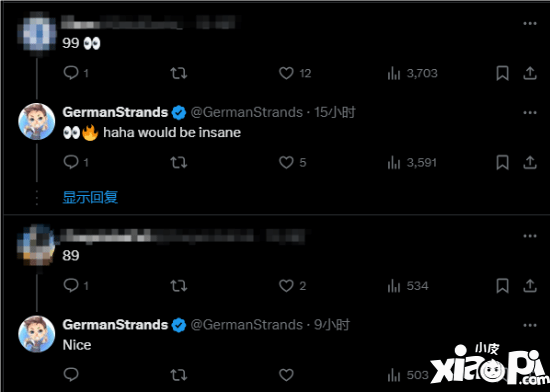Viewport: 550px width, 392px height.
Task: Like the "Nice" reply
Action: pos(286,375)
